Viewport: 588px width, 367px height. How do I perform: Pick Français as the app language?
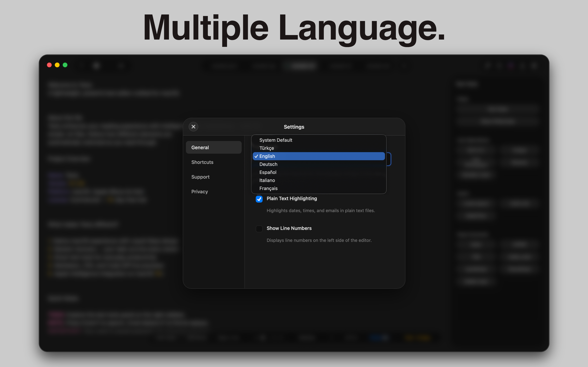click(x=268, y=188)
